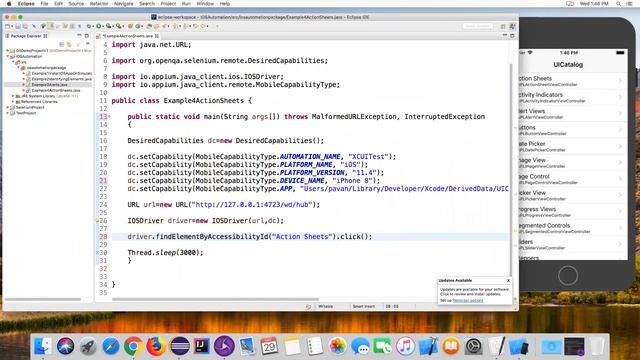Open IntelliJ IDEA from the Dock
This screenshot has width=640, height=360.
click(202, 346)
